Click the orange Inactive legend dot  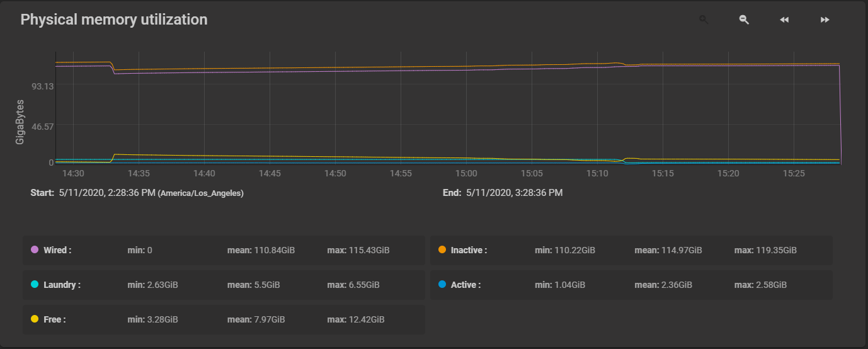click(x=442, y=250)
